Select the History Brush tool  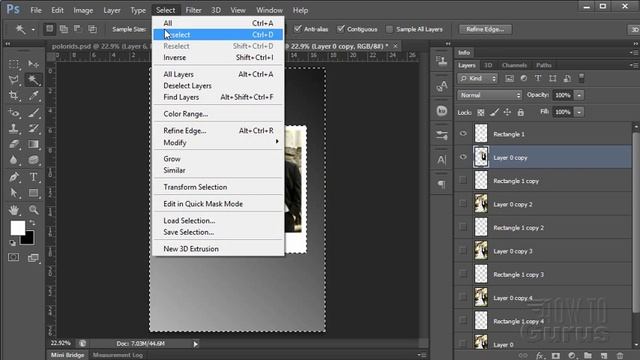33,129
